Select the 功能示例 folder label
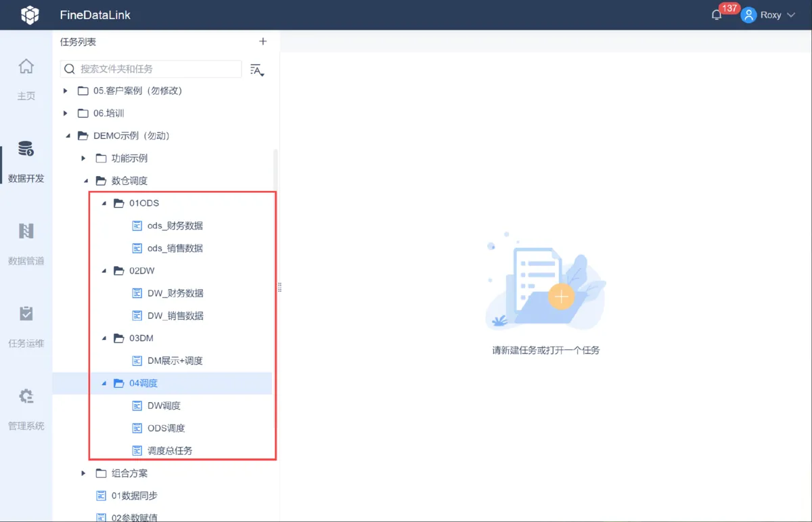 [129, 158]
